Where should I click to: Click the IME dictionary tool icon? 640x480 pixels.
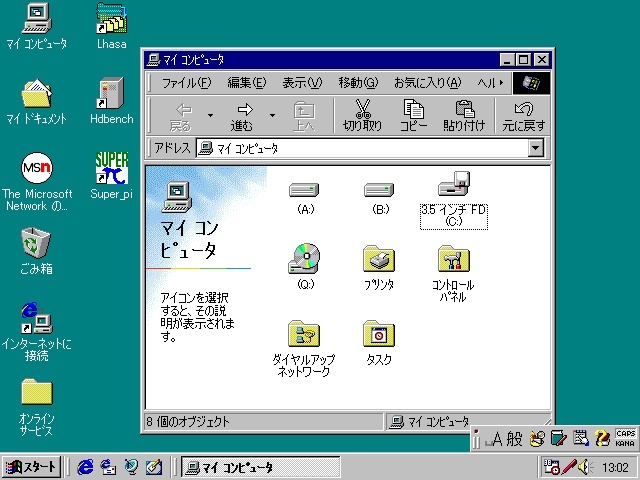point(558,438)
